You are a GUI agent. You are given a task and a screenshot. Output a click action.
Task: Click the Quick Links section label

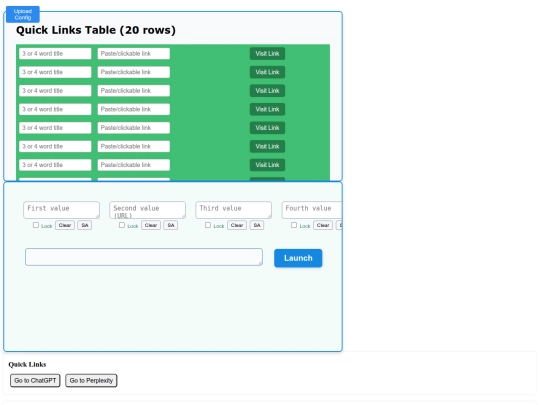27,365
